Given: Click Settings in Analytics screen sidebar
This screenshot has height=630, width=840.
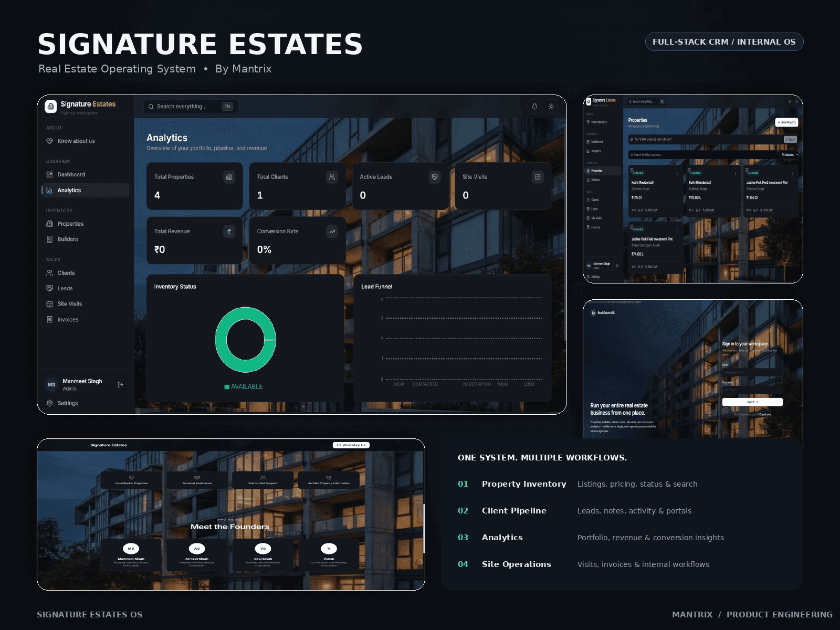Looking at the screenshot, I should 86,403.
